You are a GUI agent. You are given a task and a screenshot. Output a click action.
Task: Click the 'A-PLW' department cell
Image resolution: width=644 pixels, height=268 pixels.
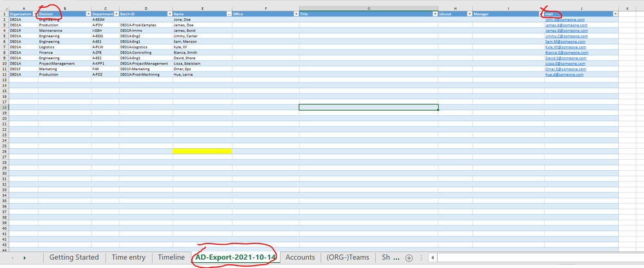105,47
